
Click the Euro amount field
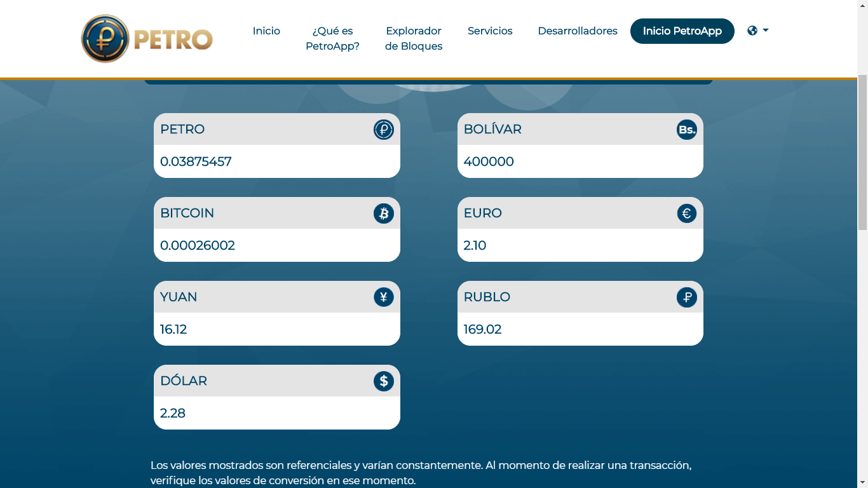click(580, 245)
